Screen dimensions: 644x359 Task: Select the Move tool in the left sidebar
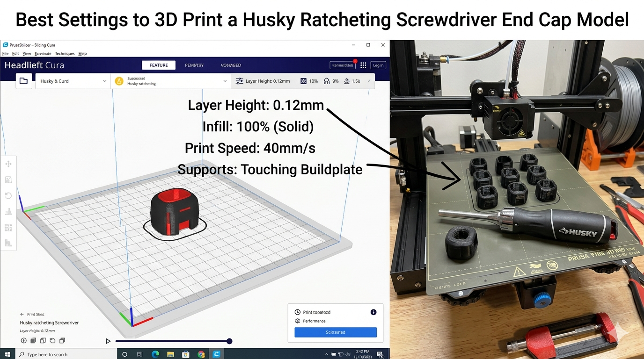coord(7,165)
